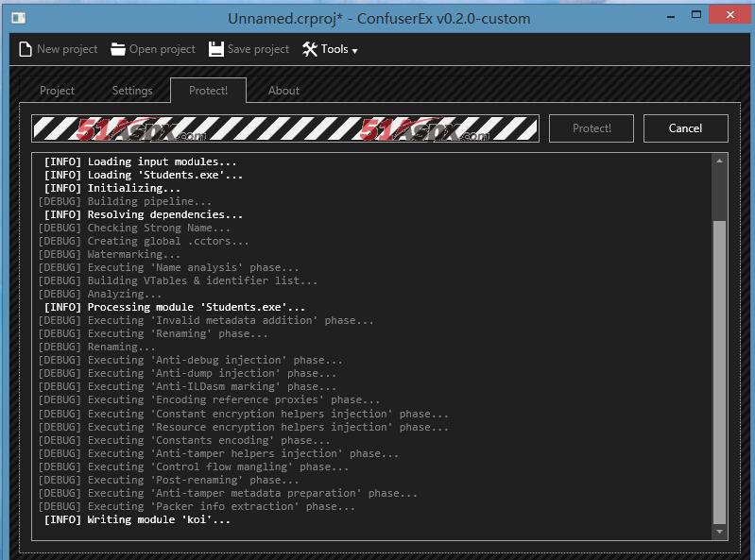Click the Tools wrench icon
Viewport: 755px width, 560px height.
[x=310, y=49]
